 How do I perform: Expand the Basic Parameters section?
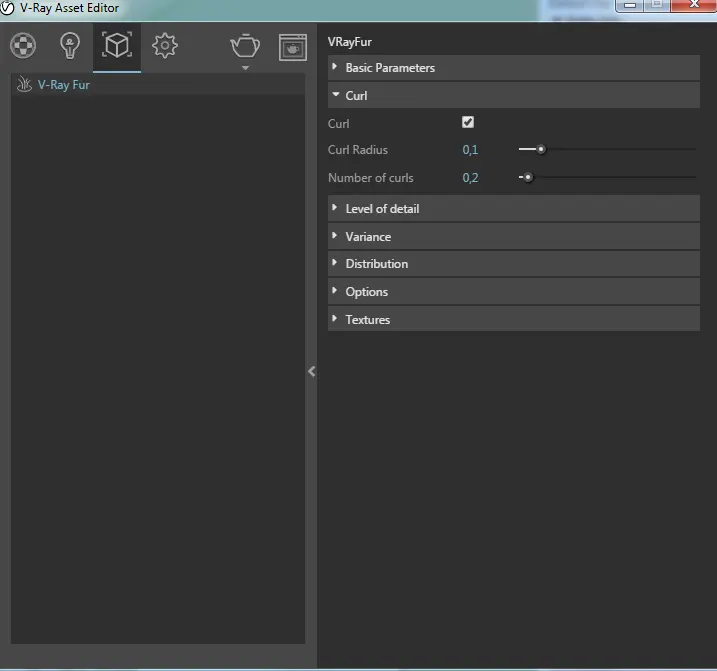(390, 68)
